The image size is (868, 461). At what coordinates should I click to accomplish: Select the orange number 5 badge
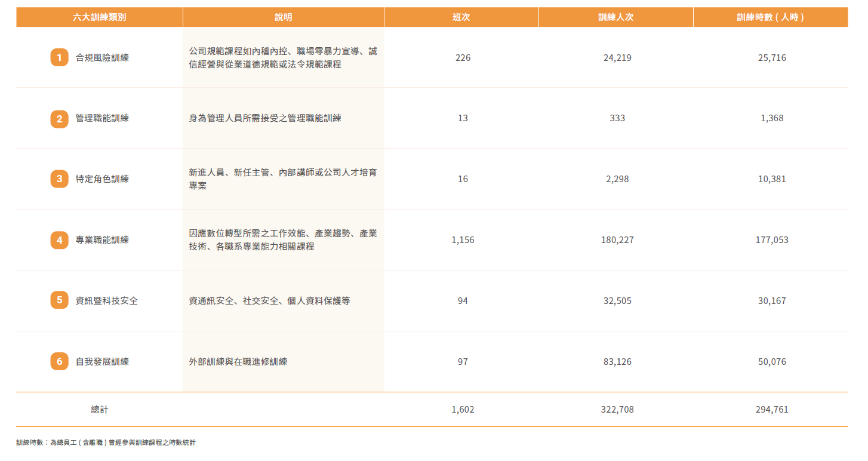[x=59, y=300]
